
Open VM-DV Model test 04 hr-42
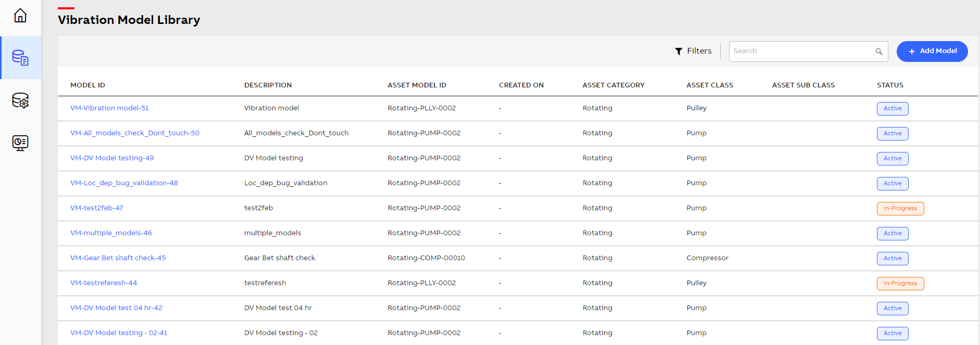(x=116, y=308)
